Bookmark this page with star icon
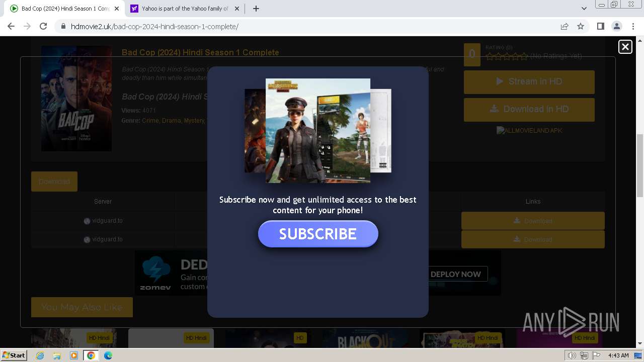This screenshot has height=362, width=644. click(x=581, y=26)
